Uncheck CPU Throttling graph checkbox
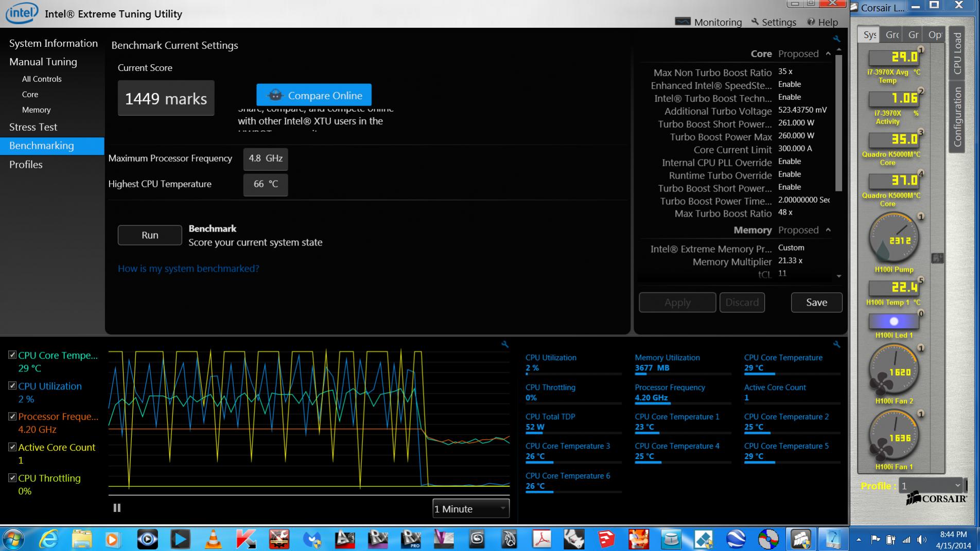 (x=12, y=477)
